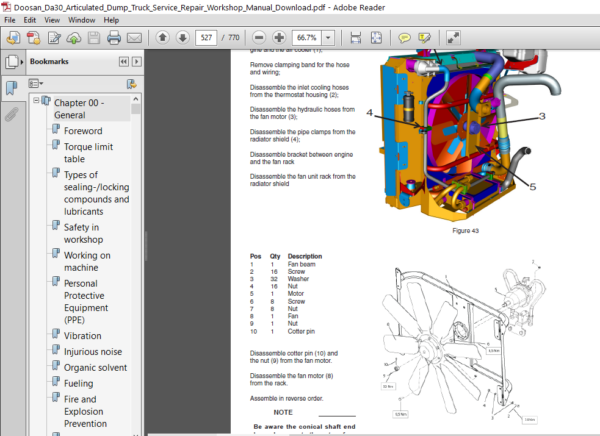Click bookmarks scrollbar up arrow
Image resolution: width=600 pixels, height=436 pixels.
pos(135,99)
